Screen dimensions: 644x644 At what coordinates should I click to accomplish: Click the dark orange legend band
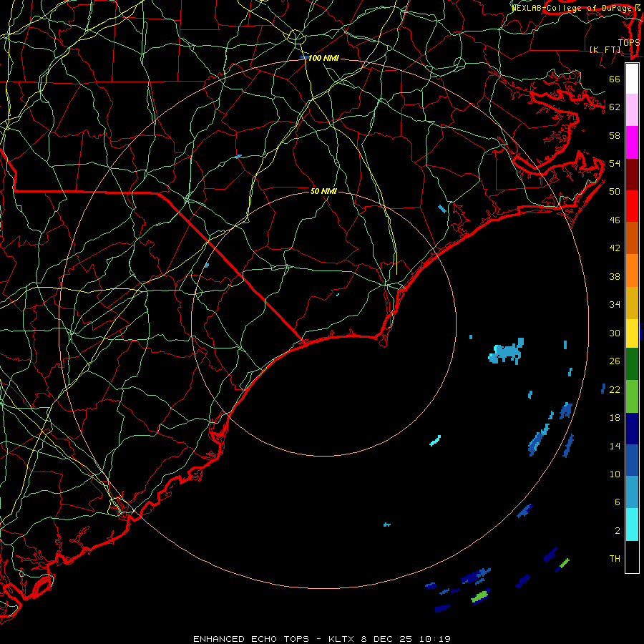(x=632, y=238)
